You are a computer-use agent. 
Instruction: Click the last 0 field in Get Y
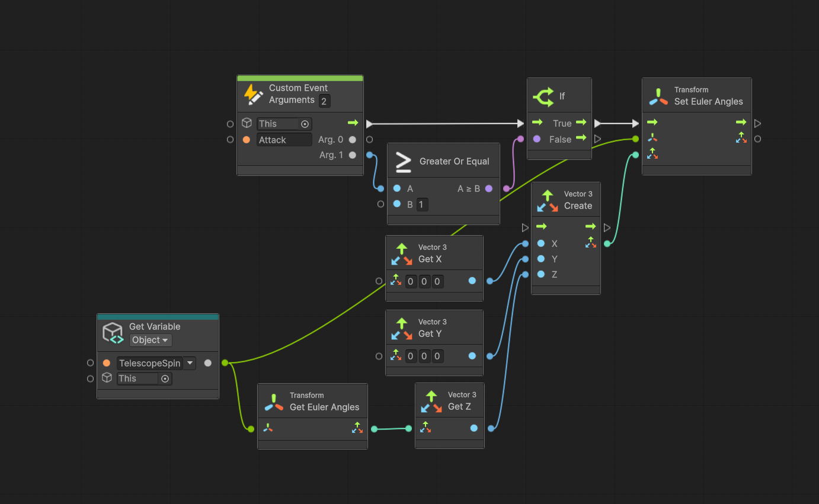[437, 356]
